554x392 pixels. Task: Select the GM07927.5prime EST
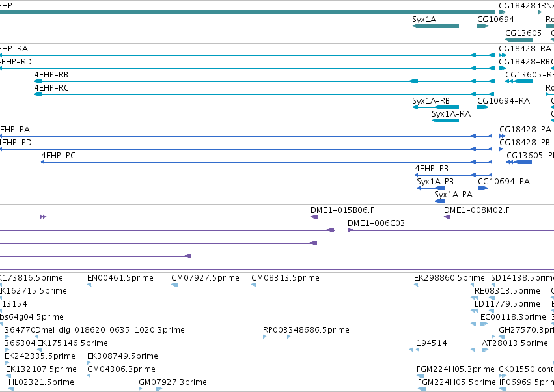click(175, 285)
